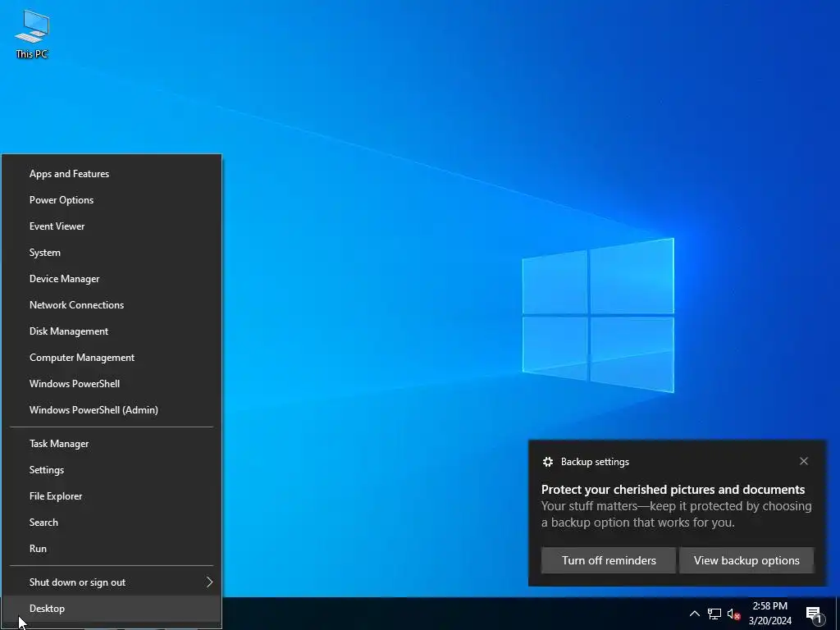
Task: Select Disk Management entry
Action: click(x=112, y=331)
